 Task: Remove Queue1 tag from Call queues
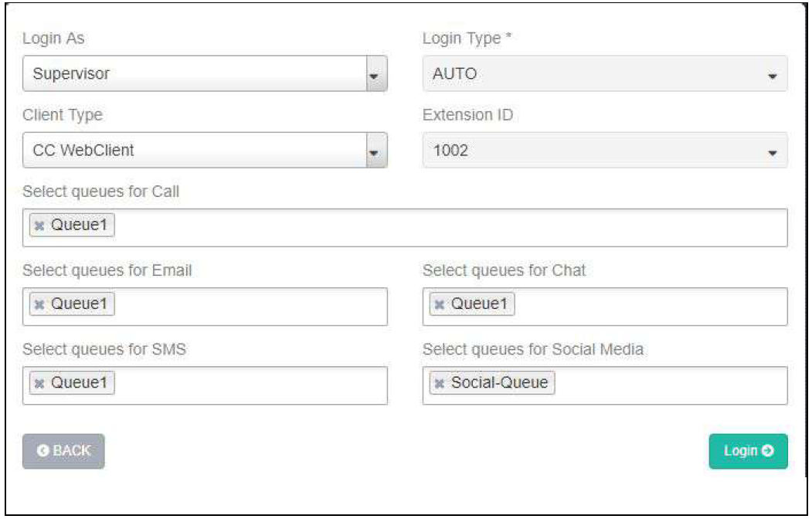39,226
